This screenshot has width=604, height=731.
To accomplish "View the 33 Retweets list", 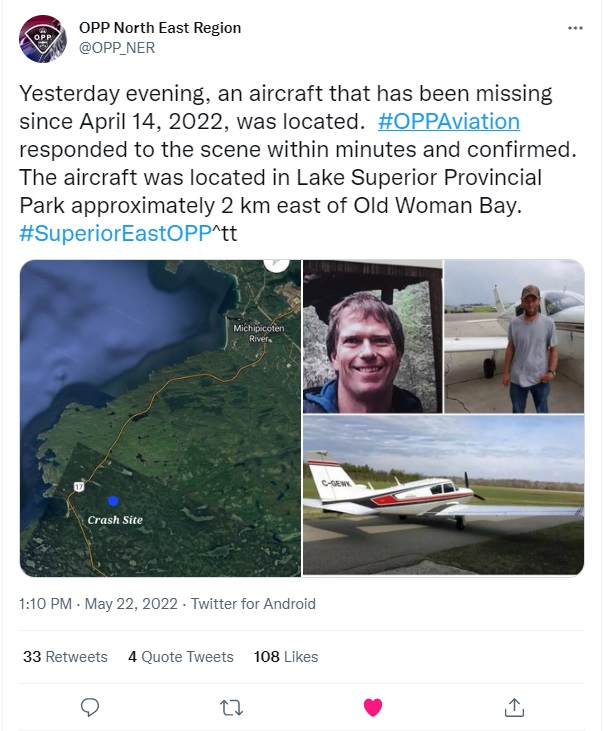I will pos(65,657).
